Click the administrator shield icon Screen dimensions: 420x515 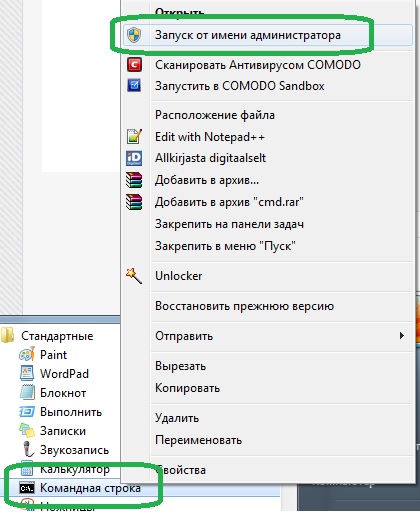coord(134,35)
